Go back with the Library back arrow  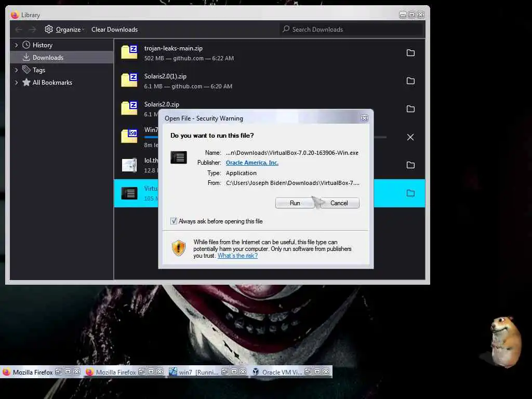click(19, 30)
